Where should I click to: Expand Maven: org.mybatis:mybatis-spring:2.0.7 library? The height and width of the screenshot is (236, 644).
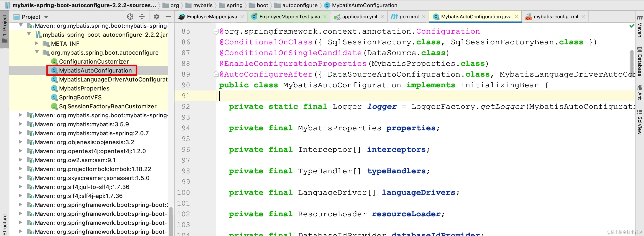(x=21, y=133)
